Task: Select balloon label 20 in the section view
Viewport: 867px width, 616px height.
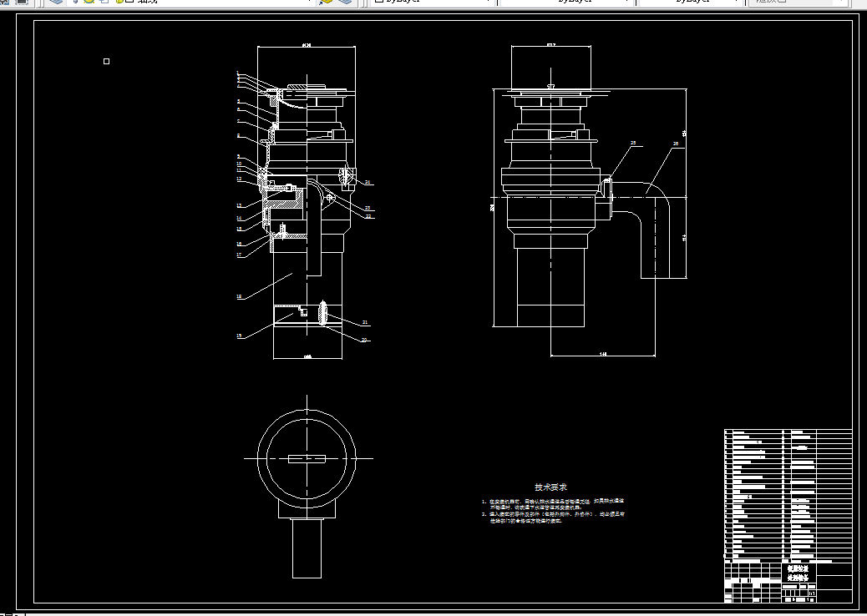Action: click(x=364, y=340)
